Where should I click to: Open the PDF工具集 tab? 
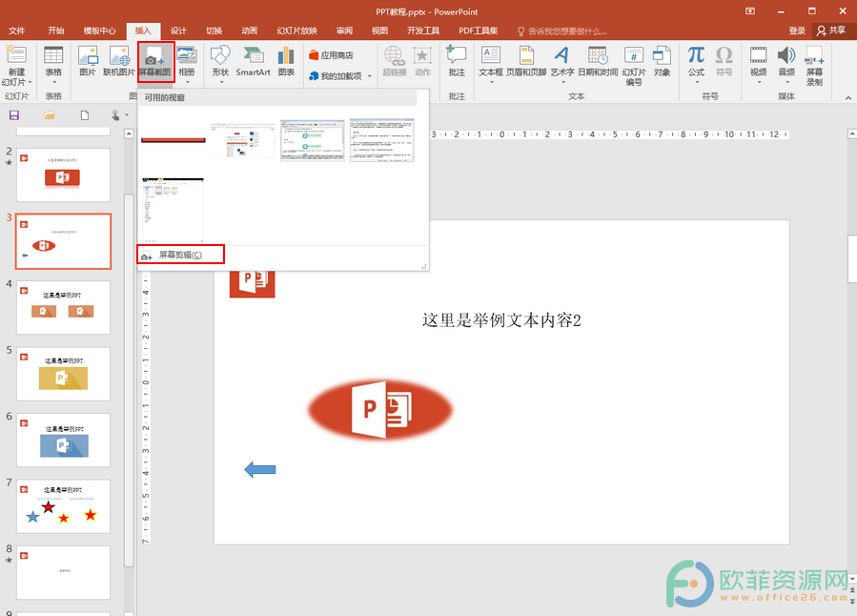tap(479, 31)
